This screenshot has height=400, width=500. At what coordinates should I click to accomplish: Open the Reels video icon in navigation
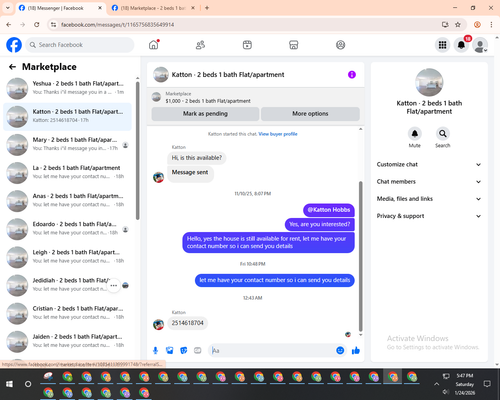pyautogui.click(x=247, y=45)
